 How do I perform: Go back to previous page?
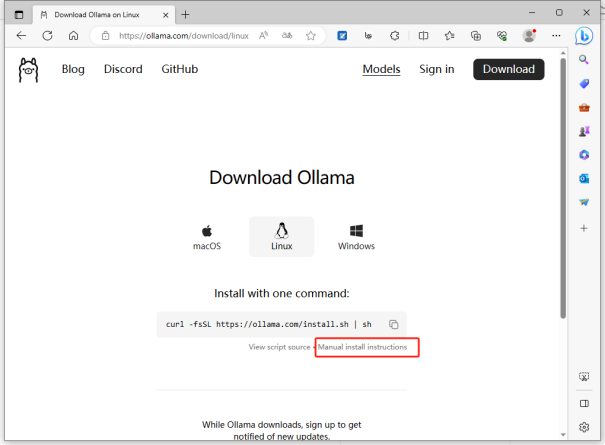pos(21,36)
